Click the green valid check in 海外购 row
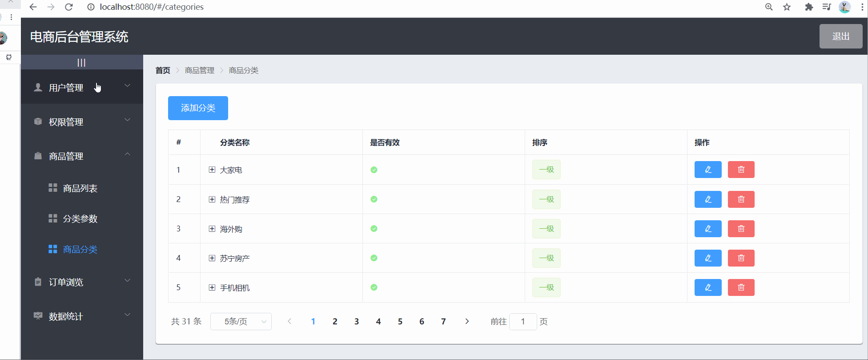Screen dimensions: 868x360 [x=374, y=229]
